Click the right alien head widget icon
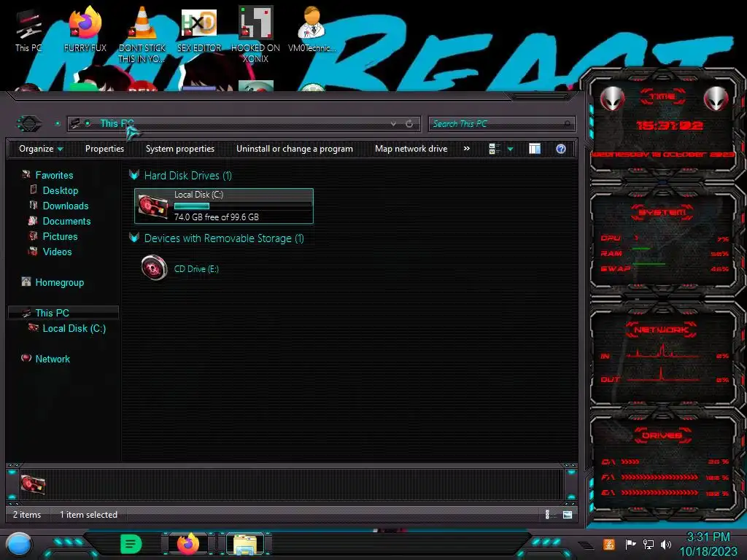 coord(716,98)
